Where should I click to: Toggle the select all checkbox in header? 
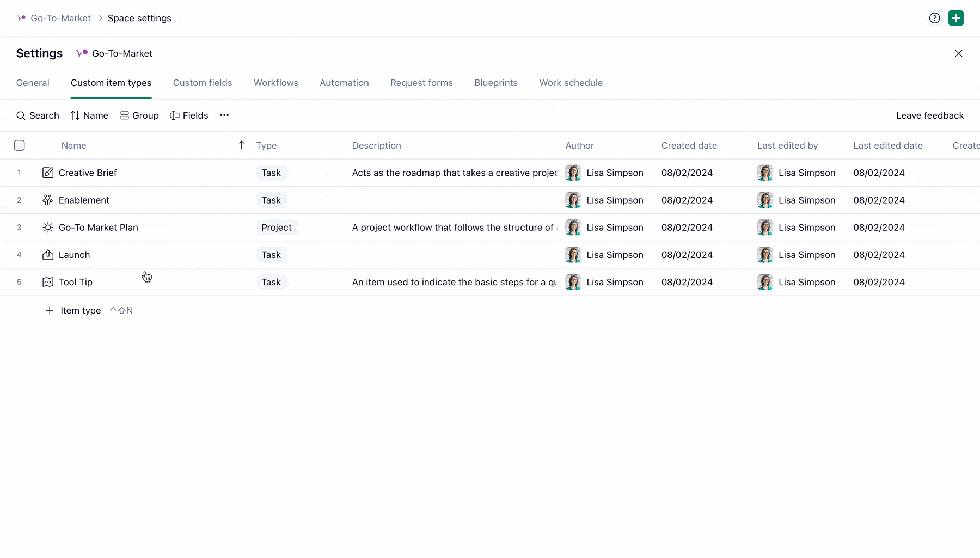coord(20,145)
